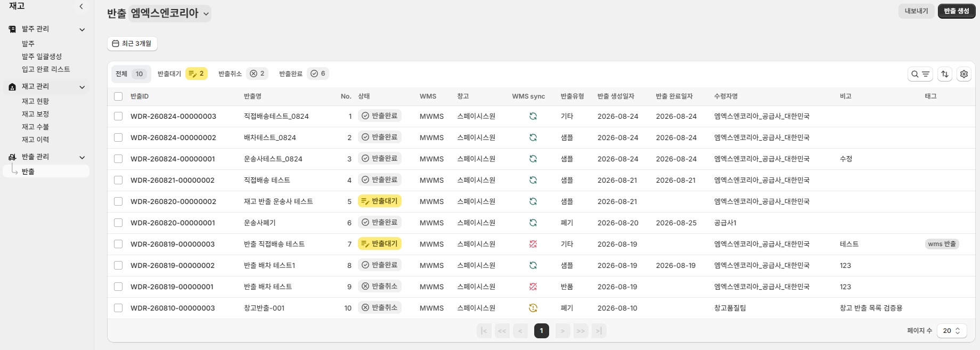980x350 pixels.
Task: Click the 반출 생성 button
Action: click(x=957, y=11)
